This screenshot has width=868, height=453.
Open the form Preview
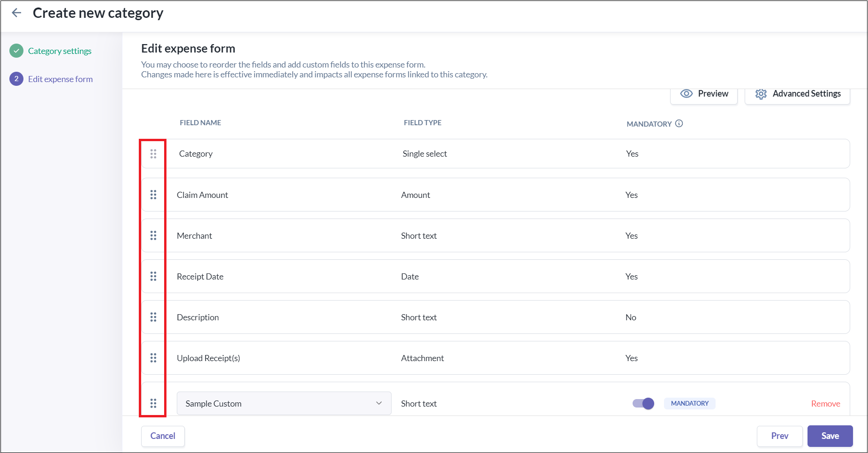tap(704, 94)
